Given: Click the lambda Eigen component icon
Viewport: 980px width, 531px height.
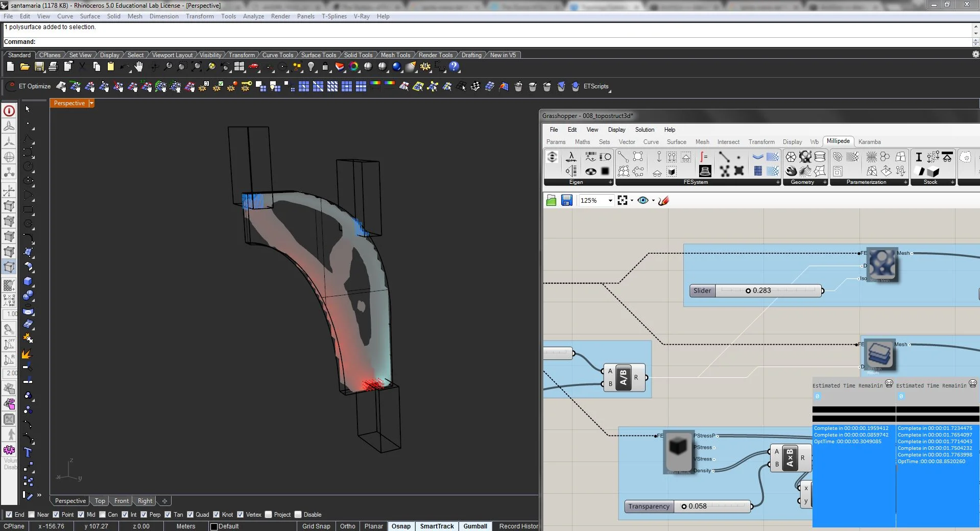Looking at the screenshot, I should [571, 157].
